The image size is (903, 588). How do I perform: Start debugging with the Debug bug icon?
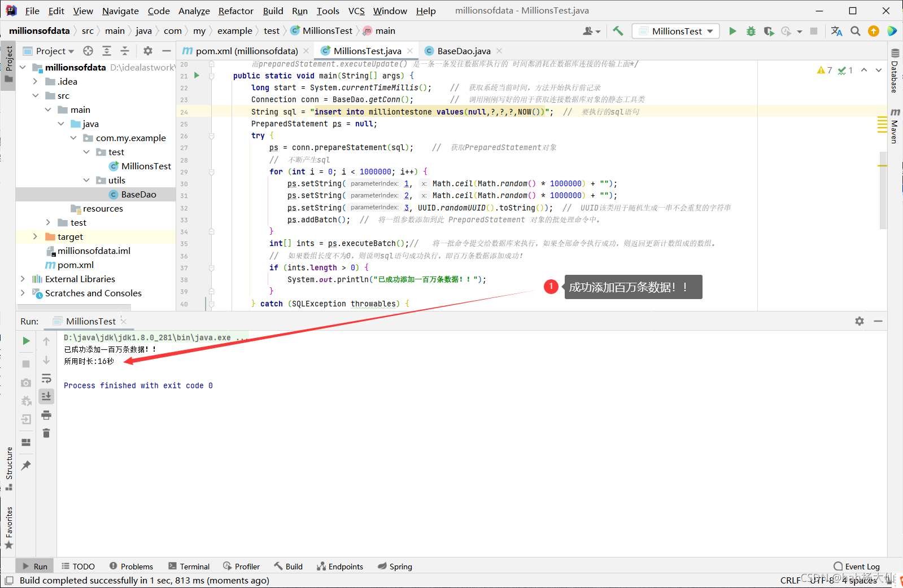pyautogui.click(x=751, y=31)
